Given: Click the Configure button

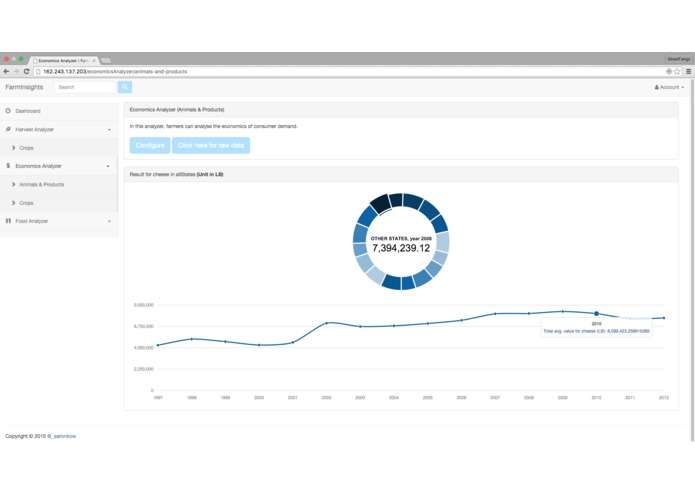Looking at the screenshot, I should coord(150,145).
